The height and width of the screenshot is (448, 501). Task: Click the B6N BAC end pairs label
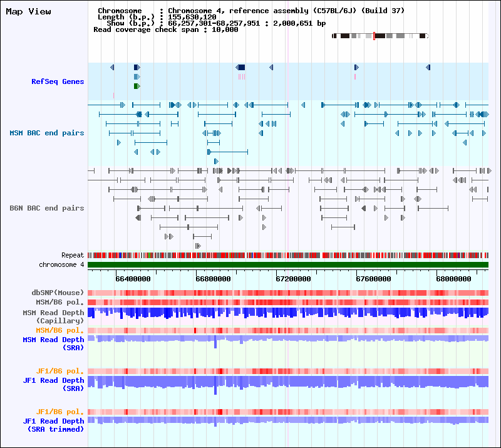click(x=46, y=208)
